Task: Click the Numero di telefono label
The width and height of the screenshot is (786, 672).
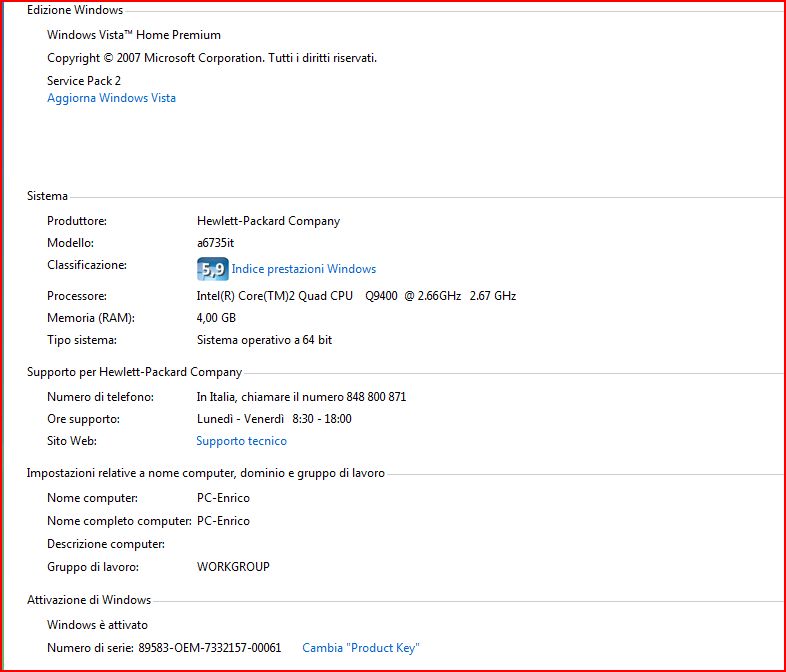Action: pyautogui.click(x=100, y=397)
